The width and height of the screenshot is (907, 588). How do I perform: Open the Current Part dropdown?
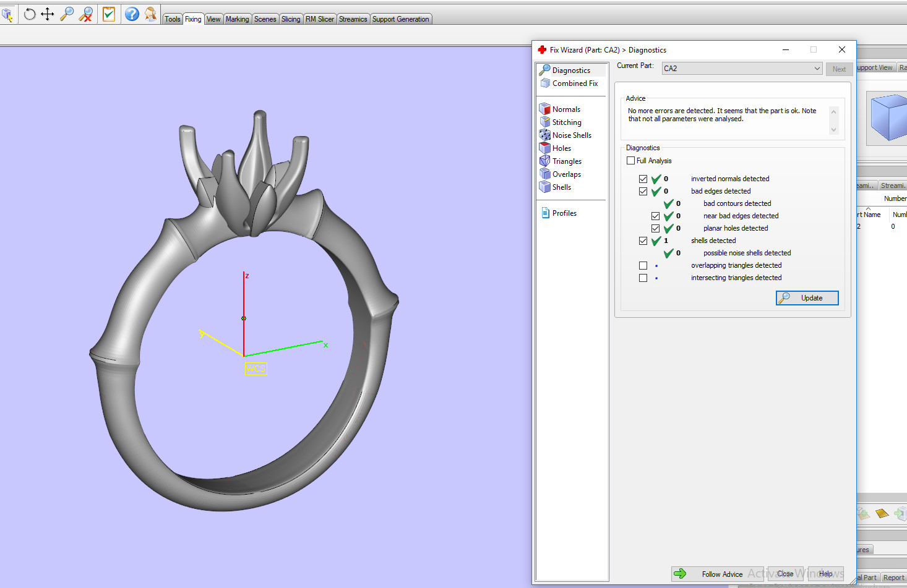pos(817,68)
